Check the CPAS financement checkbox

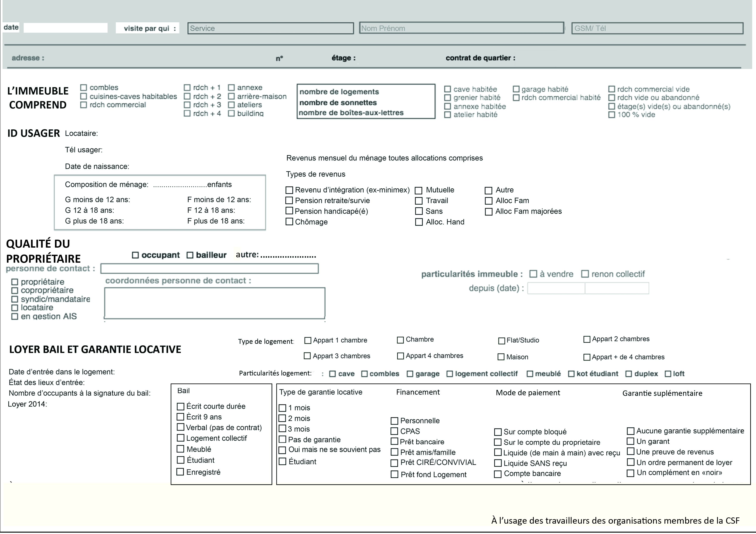[394, 431]
